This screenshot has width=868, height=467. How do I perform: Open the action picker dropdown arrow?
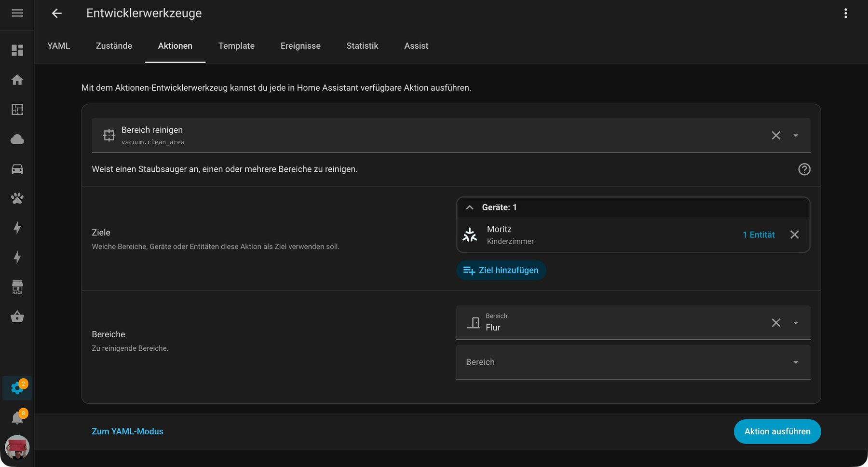tap(796, 136)
